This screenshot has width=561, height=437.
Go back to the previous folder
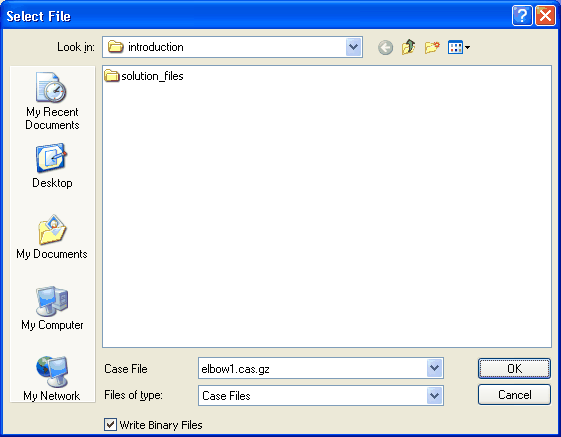point(385,47)
